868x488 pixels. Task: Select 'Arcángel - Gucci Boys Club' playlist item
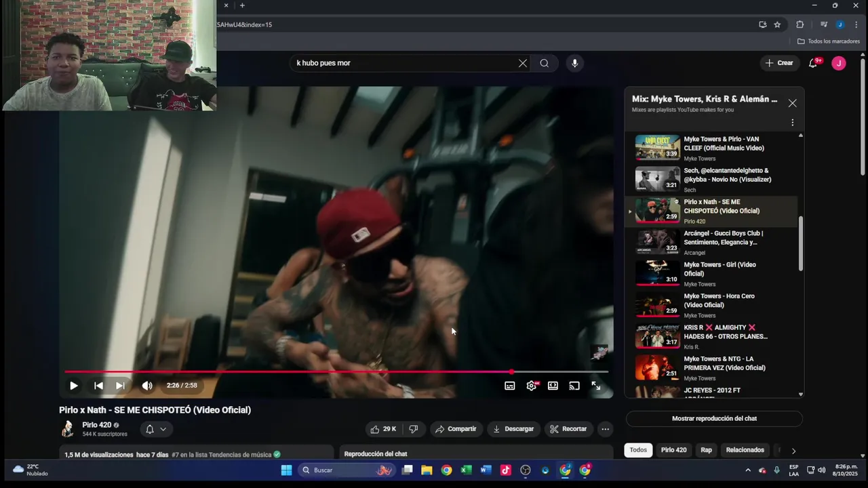710,243
